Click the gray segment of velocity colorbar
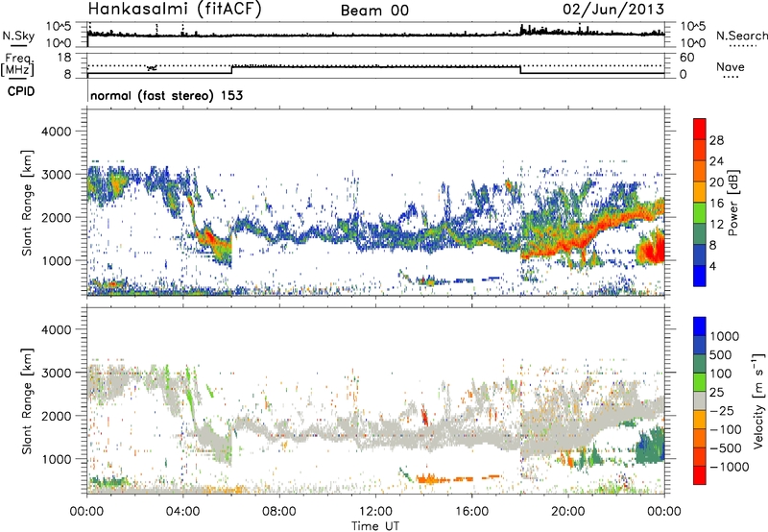 point(700,401)
